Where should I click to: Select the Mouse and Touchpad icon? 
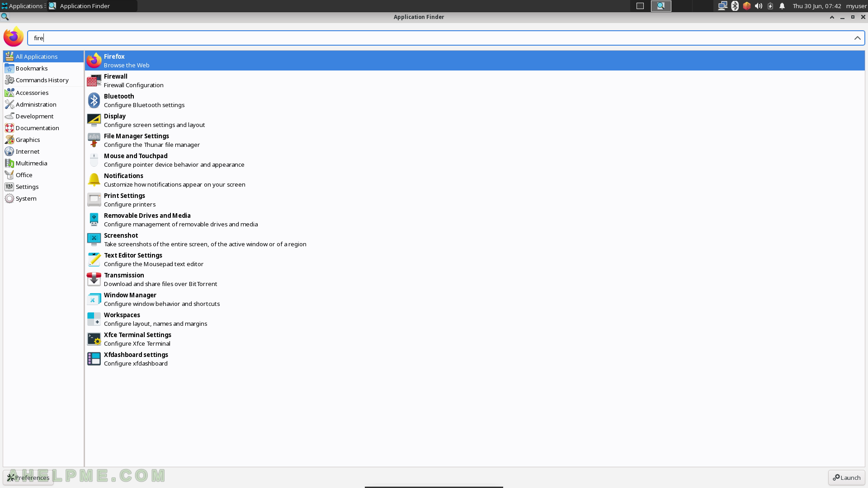click(94, 160)
